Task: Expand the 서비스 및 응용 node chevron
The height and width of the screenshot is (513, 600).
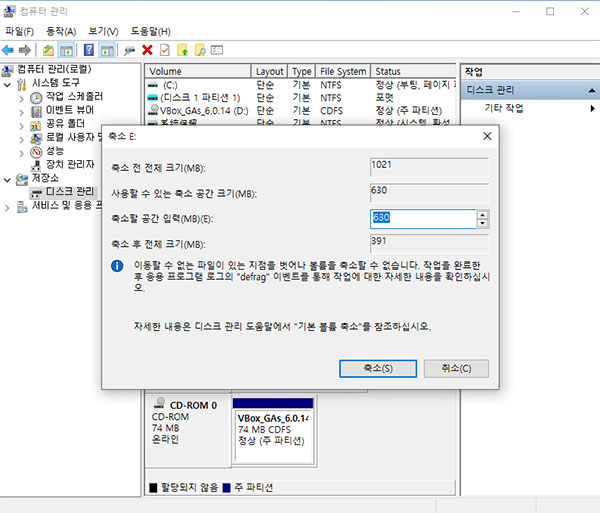Action: pyautogui.click(x=7, y=208)
